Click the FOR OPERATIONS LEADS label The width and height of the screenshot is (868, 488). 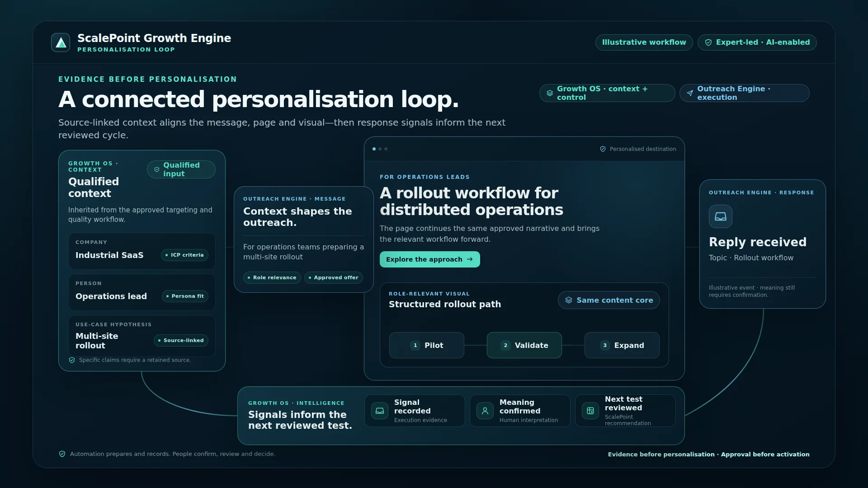pos(425,177)
